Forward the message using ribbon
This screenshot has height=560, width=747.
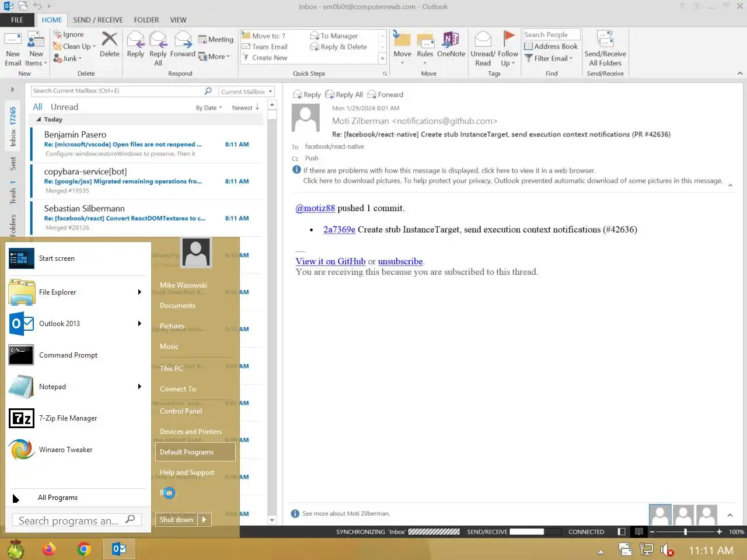point(183,45)
